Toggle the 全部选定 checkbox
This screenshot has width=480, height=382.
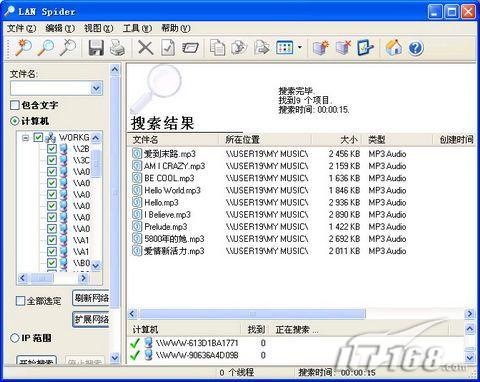pos(20,301)
